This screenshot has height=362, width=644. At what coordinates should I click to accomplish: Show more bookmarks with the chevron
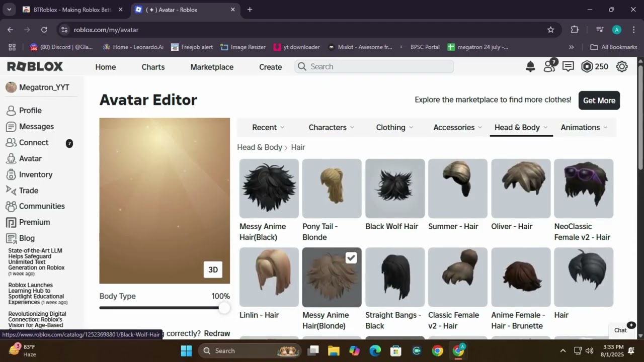coord(571,47)
